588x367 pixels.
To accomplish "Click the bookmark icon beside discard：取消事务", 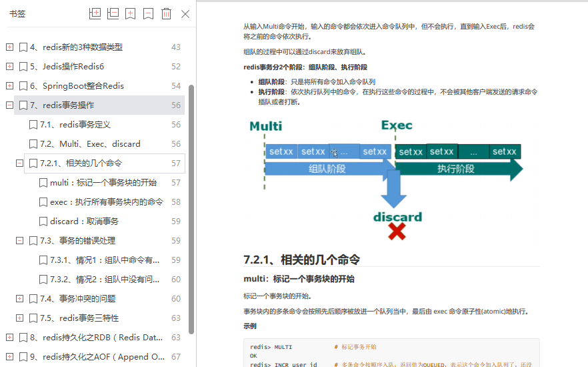I will pos(43,222).
